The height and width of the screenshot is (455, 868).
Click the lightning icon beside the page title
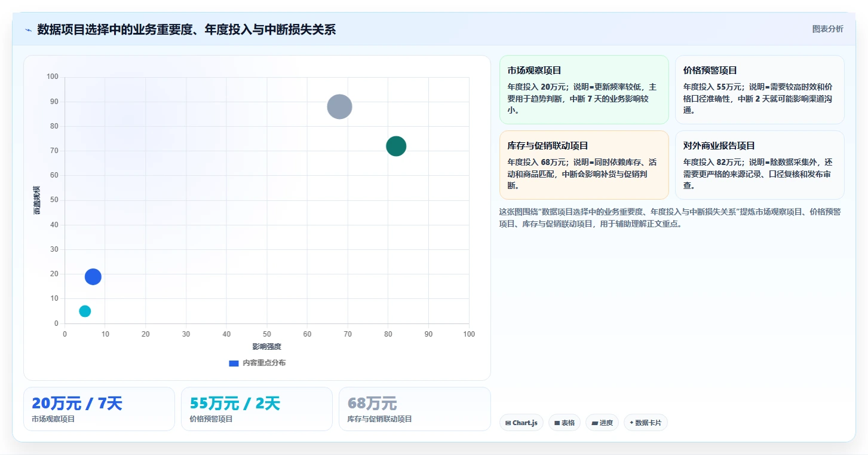pos(28,30)
